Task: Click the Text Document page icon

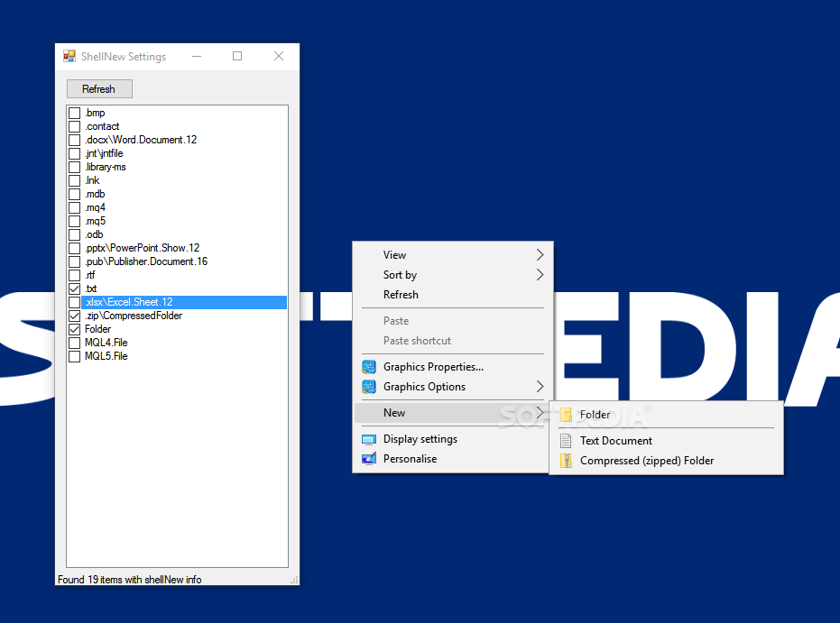Action: [566, 441]
